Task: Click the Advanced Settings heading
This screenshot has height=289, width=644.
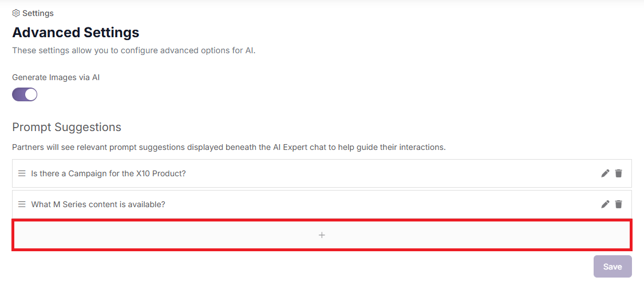Action: pyautogui.click(x=76, y=32)
